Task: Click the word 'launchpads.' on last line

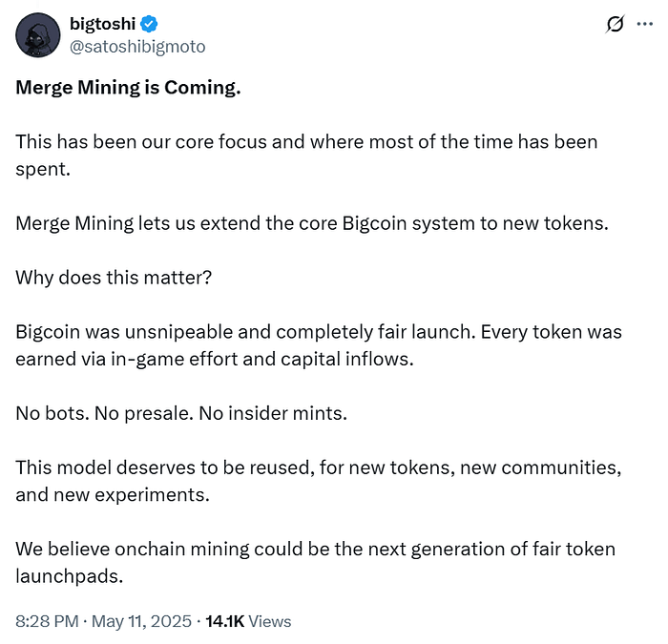Action: (x=70, y=576)
